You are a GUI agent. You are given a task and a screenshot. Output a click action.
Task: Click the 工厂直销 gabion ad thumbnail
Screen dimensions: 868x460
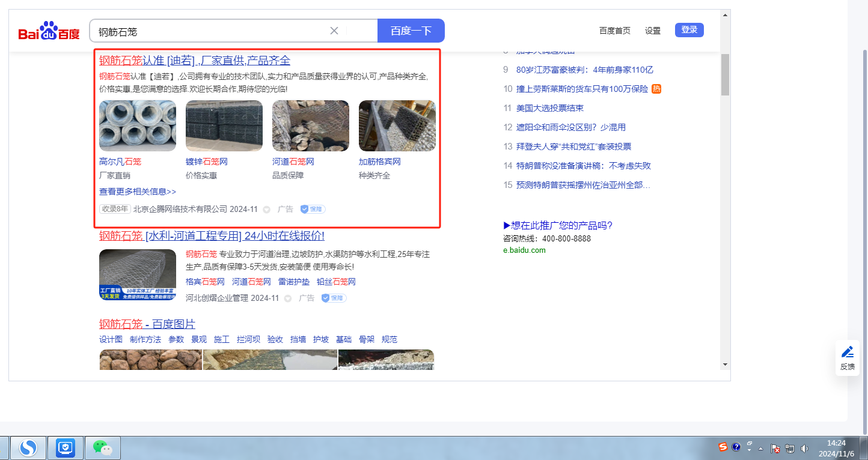click(138, 274)
